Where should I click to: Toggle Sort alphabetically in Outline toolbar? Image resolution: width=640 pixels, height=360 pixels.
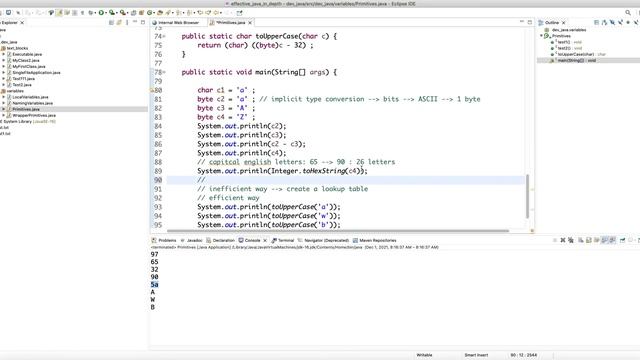(604, 22)
